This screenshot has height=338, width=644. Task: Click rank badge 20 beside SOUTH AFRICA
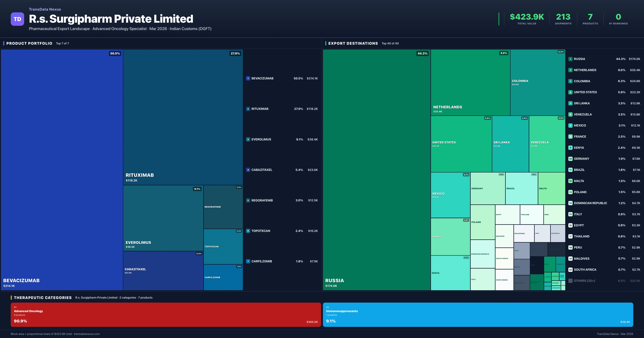(x=571, y=269)
